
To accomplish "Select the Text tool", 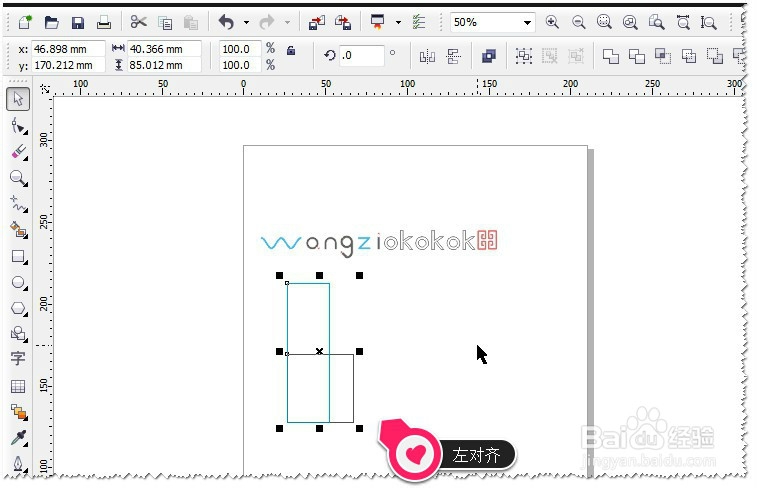I will click(x=18, y=359).
